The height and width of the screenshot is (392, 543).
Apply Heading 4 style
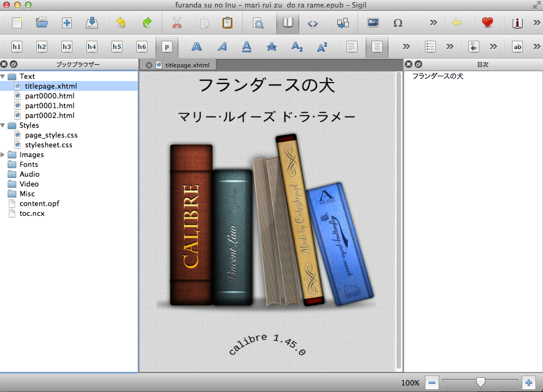(92, 47)
